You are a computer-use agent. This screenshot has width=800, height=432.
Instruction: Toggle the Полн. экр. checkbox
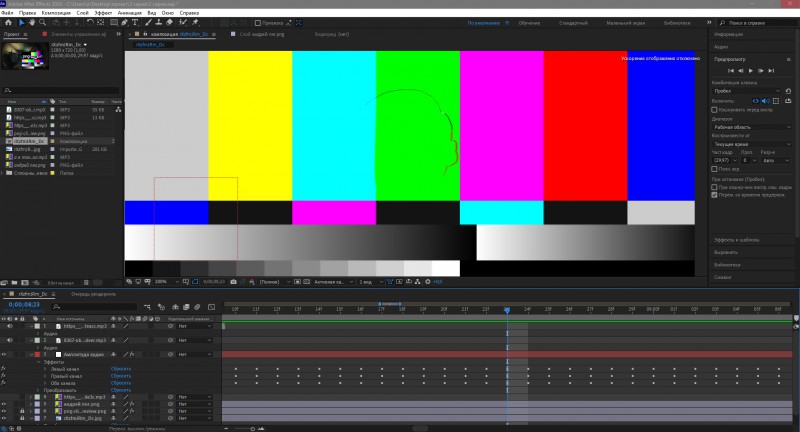click(x=714, y=169)
